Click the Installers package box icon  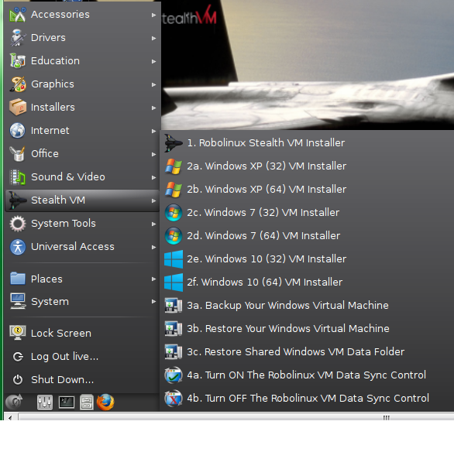click(17, 107)
